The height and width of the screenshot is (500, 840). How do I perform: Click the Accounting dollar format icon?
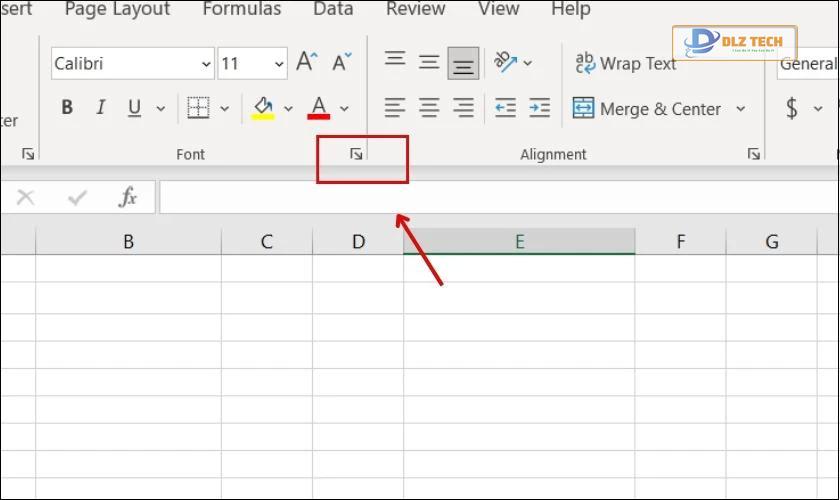(792, 108)
